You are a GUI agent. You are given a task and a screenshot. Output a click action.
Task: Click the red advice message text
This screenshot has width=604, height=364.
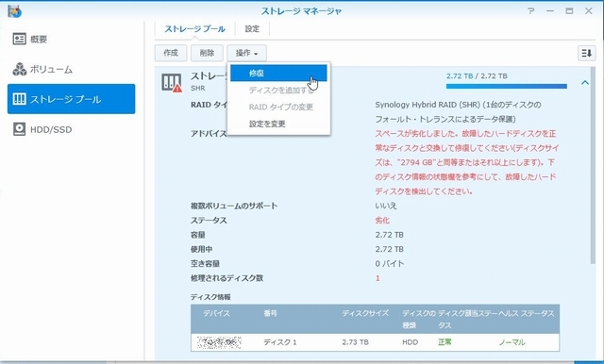pyautogui.click(x=466, y=162)
